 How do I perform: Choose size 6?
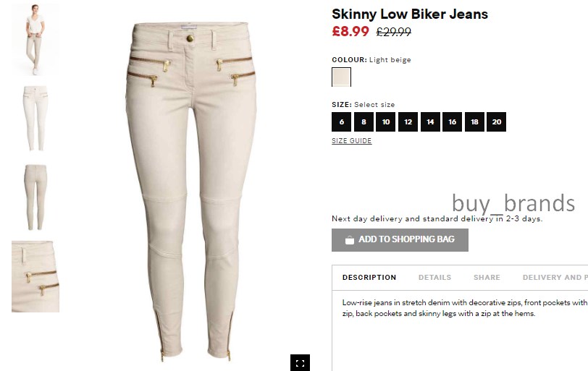pos(341,121)
